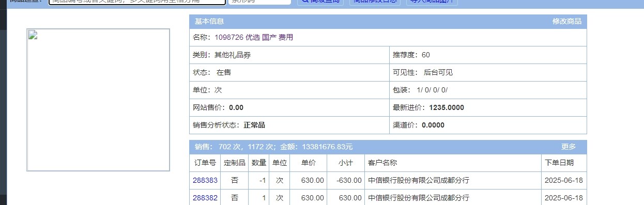644x205 pixels.
Task: Click the 下单日期 column header
Action: [x=564, y=163]
